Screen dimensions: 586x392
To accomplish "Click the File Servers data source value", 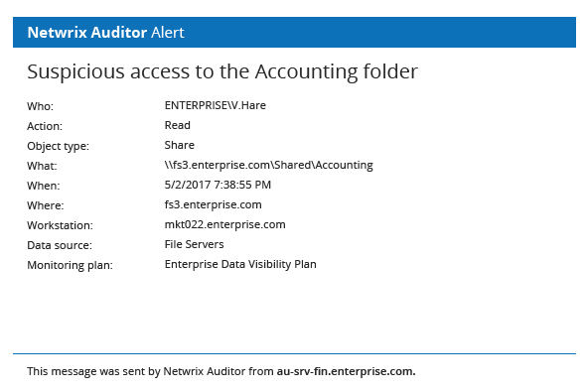I will pos(194,244).
